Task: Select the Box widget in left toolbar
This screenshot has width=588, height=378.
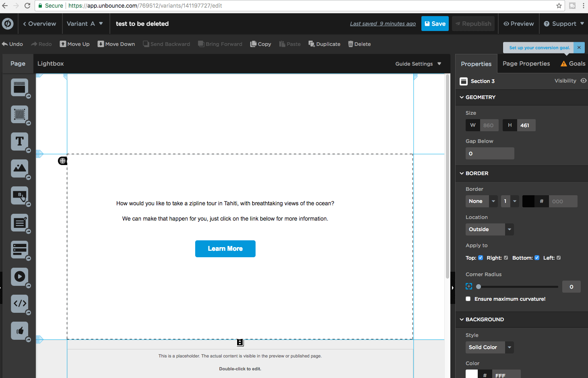Action: [x=19, y=114]
